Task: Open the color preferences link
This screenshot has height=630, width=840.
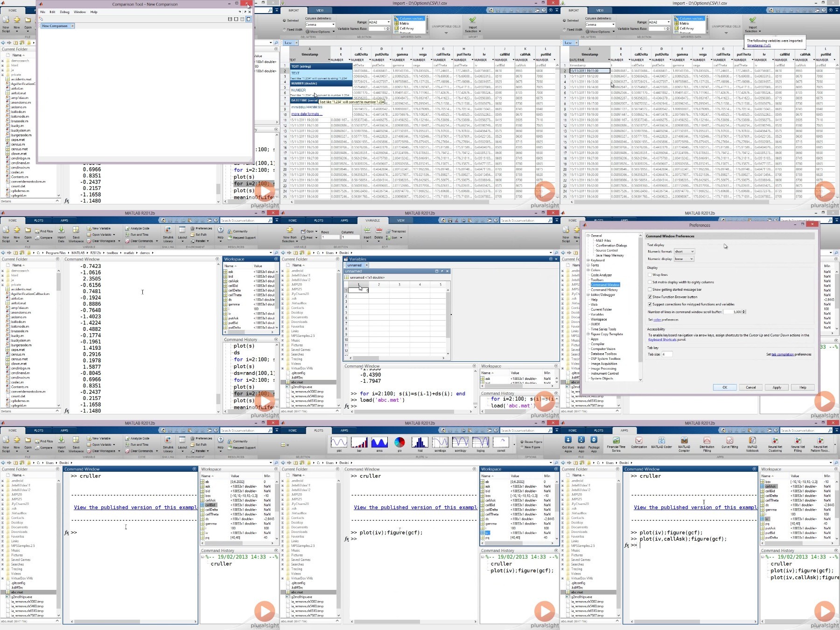Action: click(x=657, y=320)
